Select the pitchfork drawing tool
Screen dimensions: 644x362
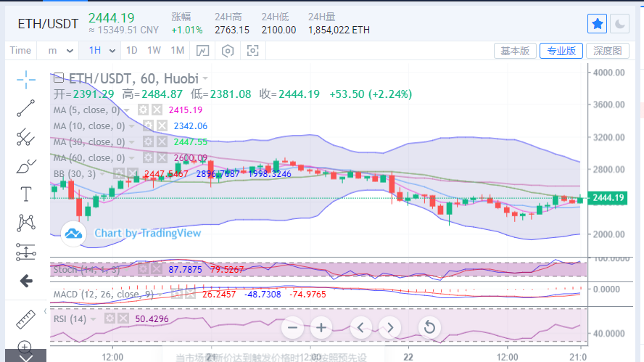coord(26,136)
